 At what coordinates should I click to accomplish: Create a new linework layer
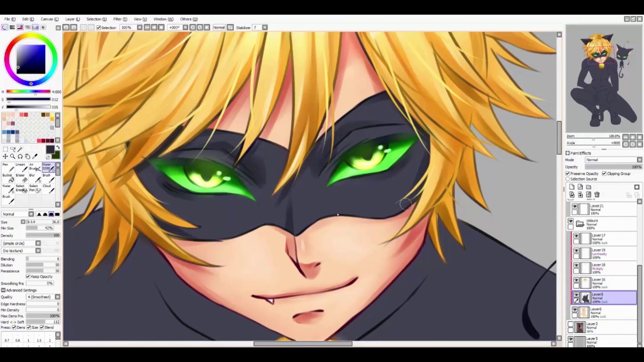580,187
